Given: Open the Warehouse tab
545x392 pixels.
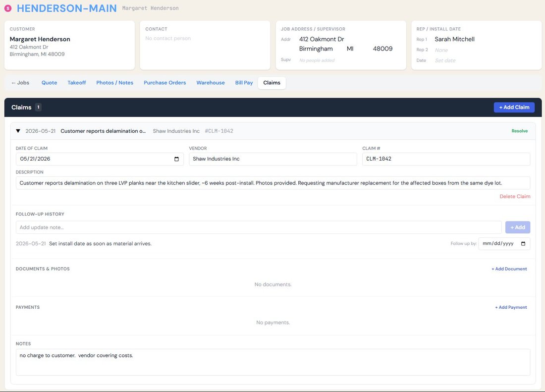Looking at the screenshot, I should pyautogui.click(x=211, y=83).
